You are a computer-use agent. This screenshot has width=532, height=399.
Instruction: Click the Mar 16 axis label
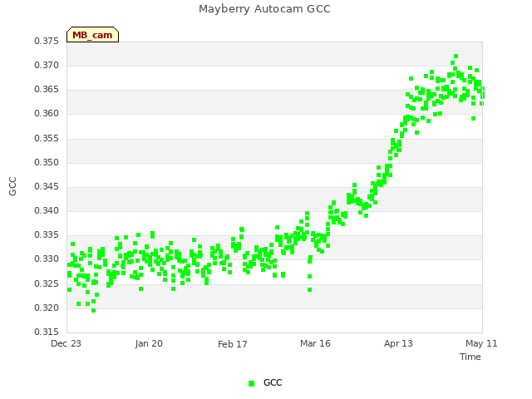pyautogui.click(x=315, y=343)
